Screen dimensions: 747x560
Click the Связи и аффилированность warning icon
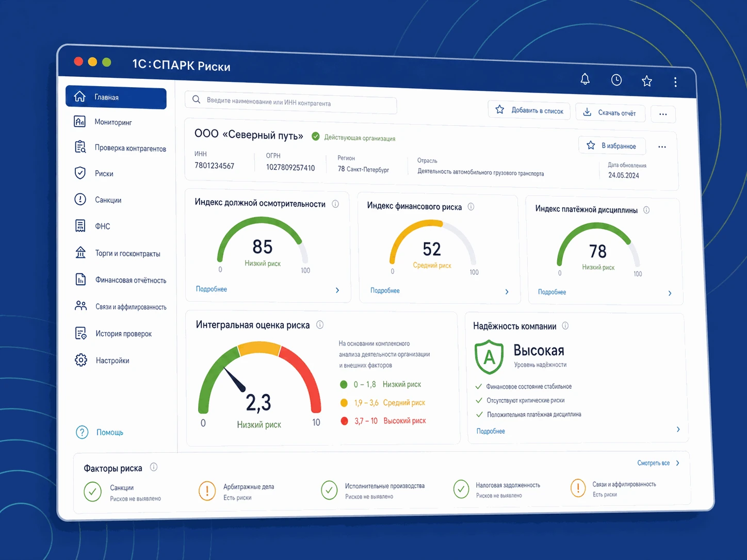(x=578, y=488)
